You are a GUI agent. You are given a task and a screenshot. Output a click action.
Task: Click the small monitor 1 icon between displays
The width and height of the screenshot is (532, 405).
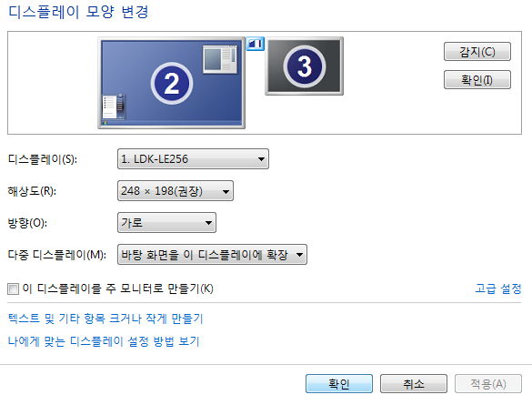click(256, 44)
